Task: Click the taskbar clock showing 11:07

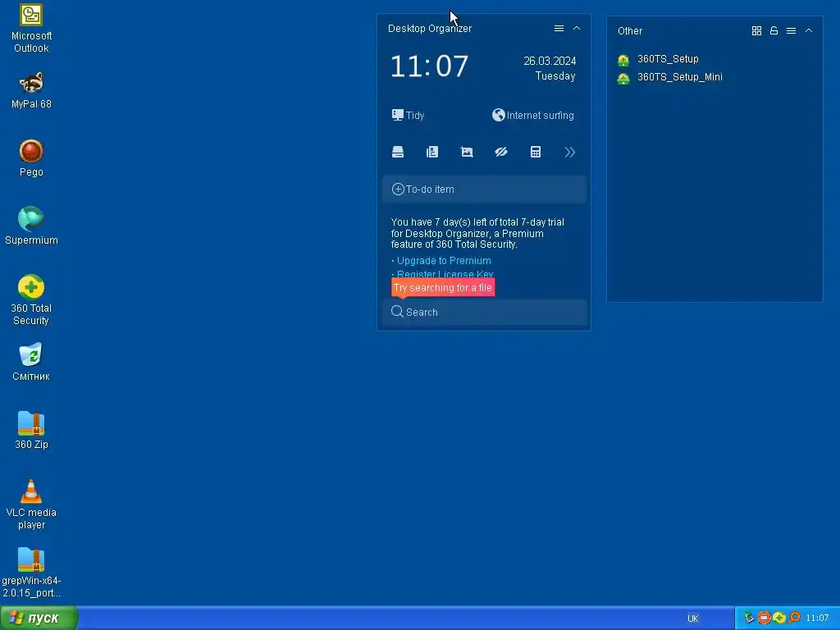Action: click(x=817, y=619)
